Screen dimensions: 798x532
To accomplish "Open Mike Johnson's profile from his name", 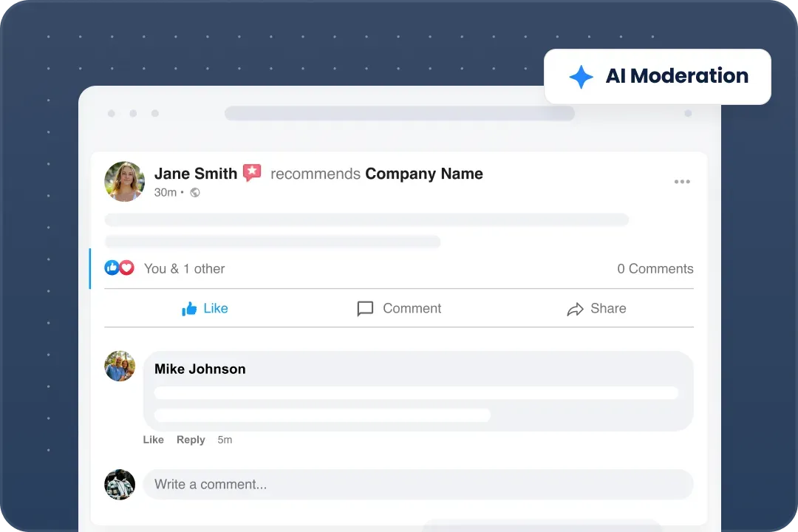I will (200, 369).
